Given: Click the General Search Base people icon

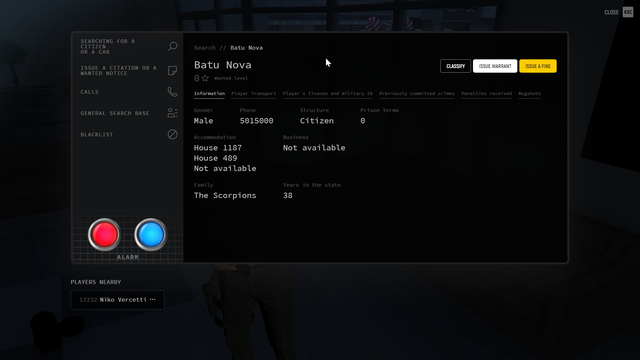Looking at the screenshot, I should 173,113.
